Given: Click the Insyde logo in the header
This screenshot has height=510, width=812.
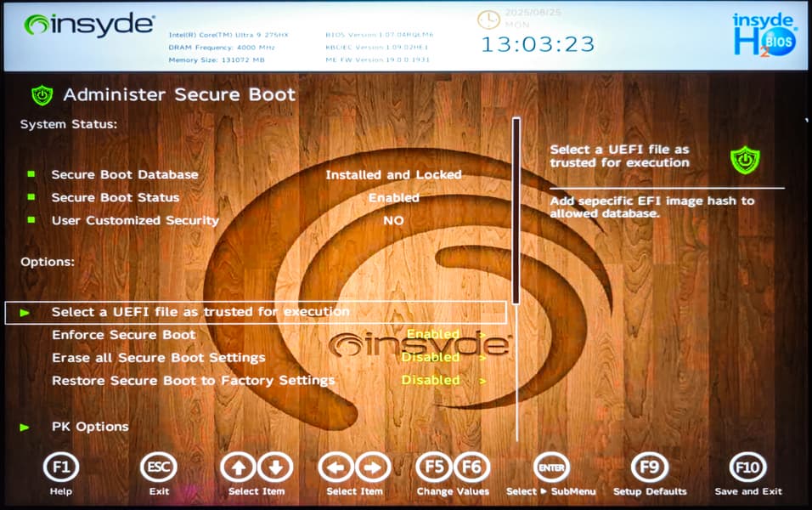Looking at the screenshot, I should (89, 25).
